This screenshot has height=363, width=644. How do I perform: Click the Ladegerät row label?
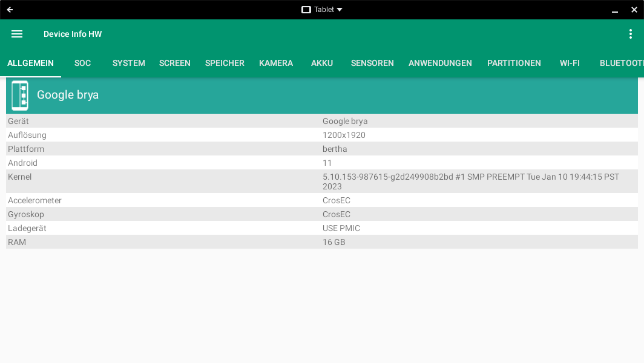click(27, 228)
